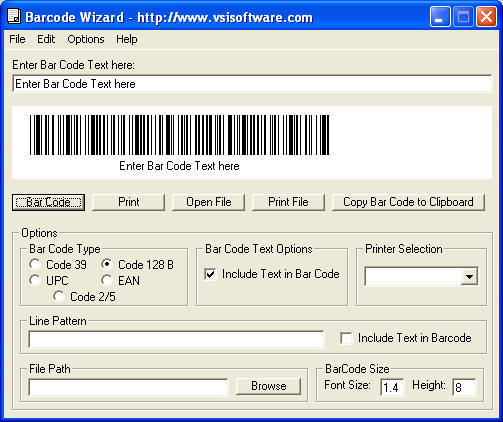Click the Open File button

click(x=208, y=202)
